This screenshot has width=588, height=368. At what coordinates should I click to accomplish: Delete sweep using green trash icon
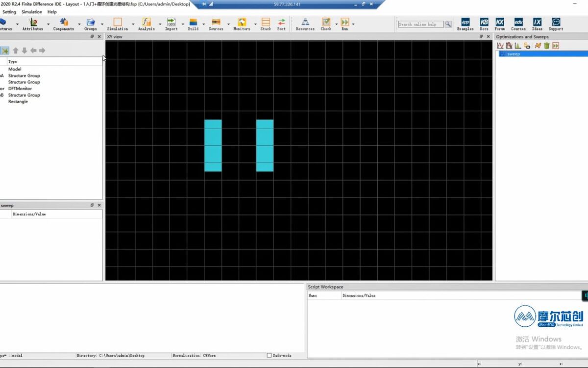pos(546,46)
